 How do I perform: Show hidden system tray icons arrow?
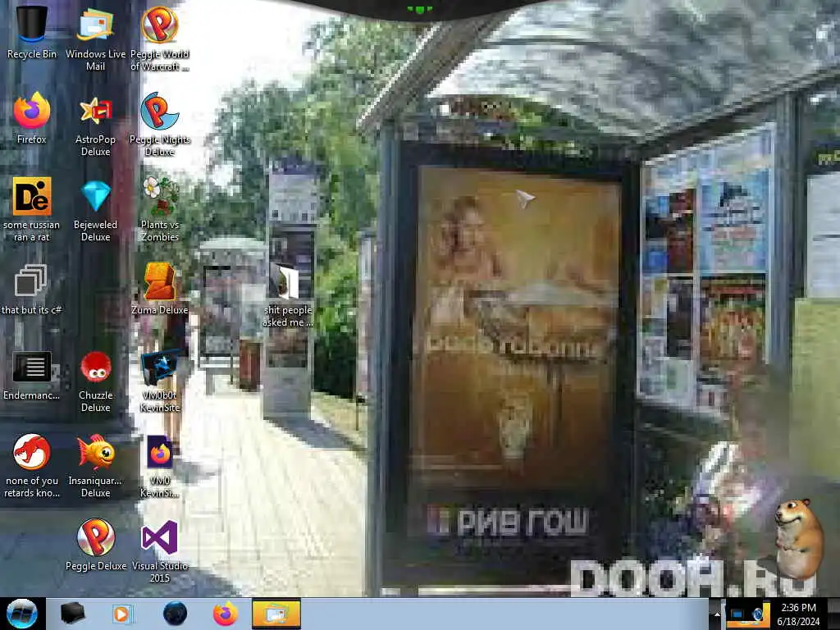pos(717,614)
